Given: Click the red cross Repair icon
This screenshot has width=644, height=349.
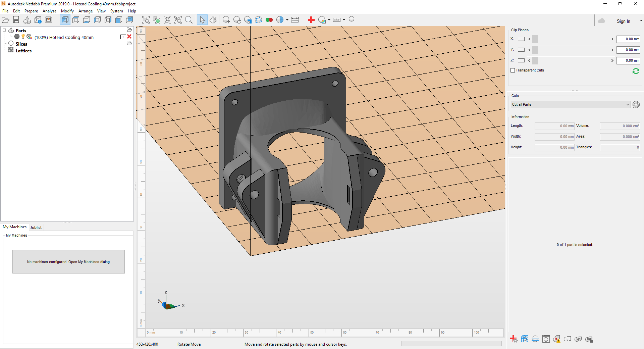Looking at the screenshot, I should 311,20.
